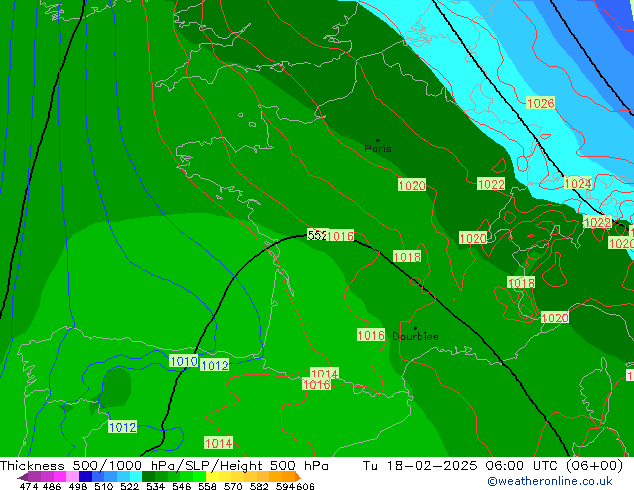This screenshot has width=634, height=490.
Task: Click the 474 legend value
Action: [29, 486]
